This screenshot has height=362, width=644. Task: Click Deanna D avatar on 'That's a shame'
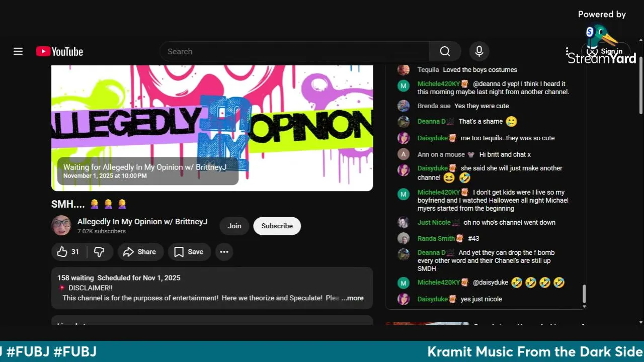tap(404, 122)
